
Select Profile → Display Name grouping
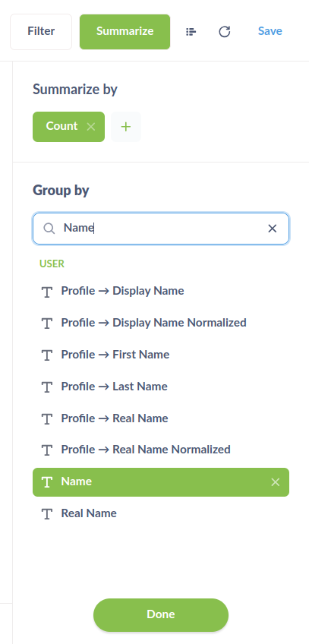[x=161, y=291]
